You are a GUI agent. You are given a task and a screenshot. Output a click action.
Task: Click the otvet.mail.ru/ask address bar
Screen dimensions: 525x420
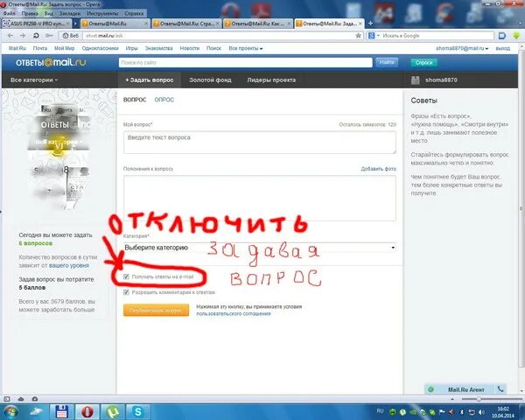(218, 36)
